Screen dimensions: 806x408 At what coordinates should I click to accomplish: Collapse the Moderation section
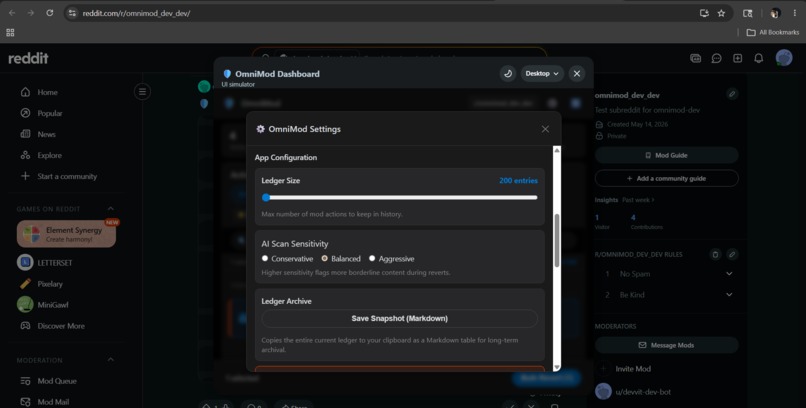click(111, 360)
